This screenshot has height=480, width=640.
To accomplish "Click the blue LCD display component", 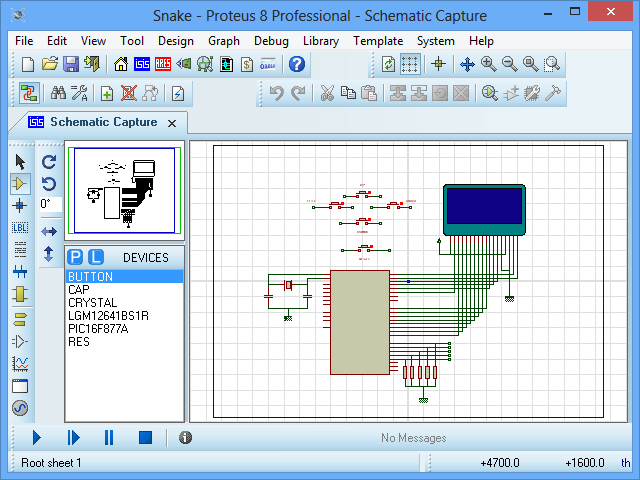I will point(484,210).
